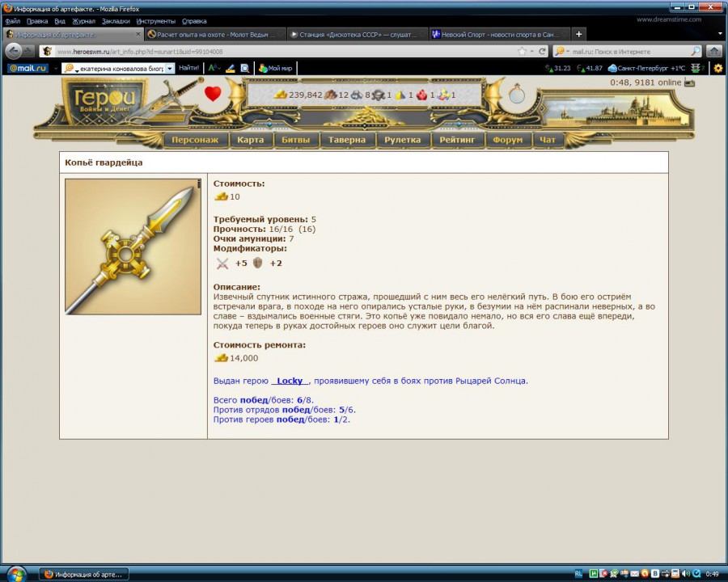Bookmark this page with the star icon
Image resolution: width=728 pixels, height=582 pixels.
click(x=523, y=51)
